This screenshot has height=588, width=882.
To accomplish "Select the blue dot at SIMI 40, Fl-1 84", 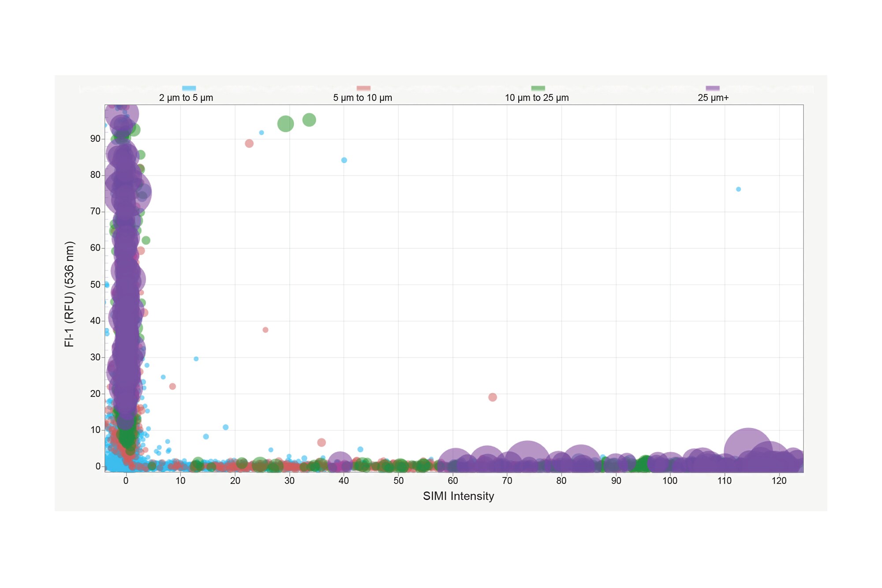I will (x=344, y=160).
